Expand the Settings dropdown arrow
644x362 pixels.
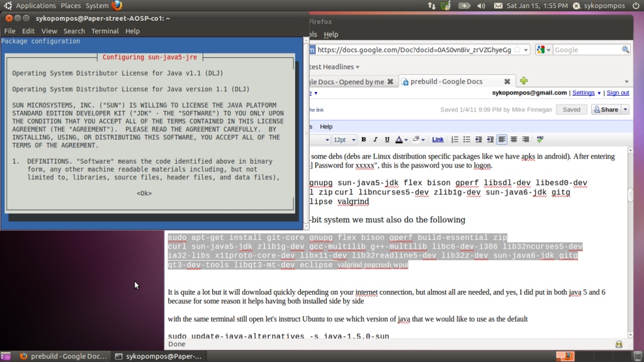[x=599, y=93]
